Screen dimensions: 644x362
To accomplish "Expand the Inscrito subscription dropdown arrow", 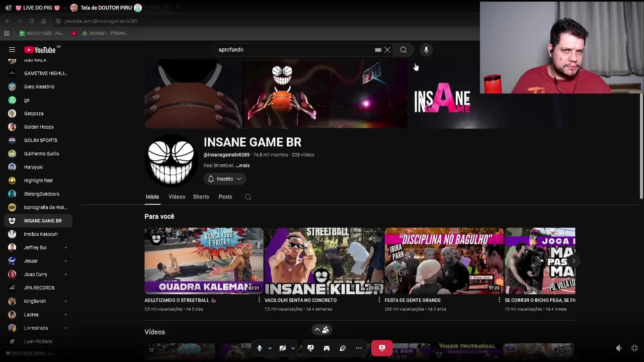I will (239, 179).
